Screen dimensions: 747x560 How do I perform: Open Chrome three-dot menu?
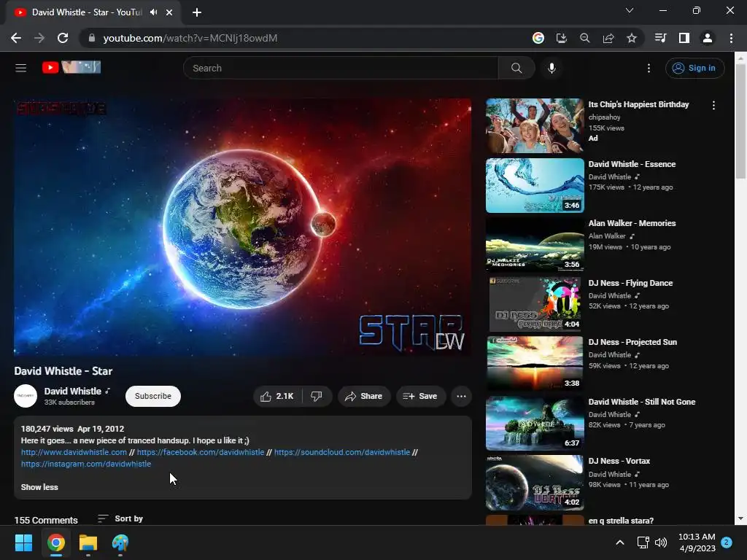click(x=731, y=38)
